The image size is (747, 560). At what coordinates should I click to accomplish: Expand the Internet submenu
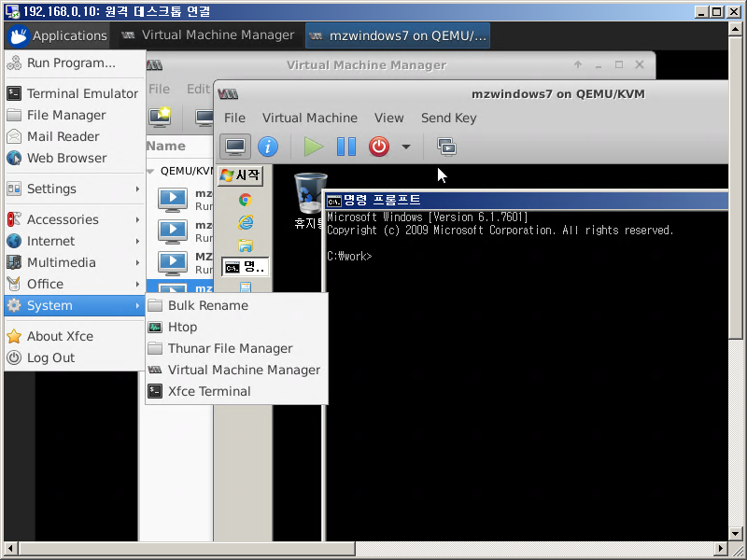tap(75, 241)
